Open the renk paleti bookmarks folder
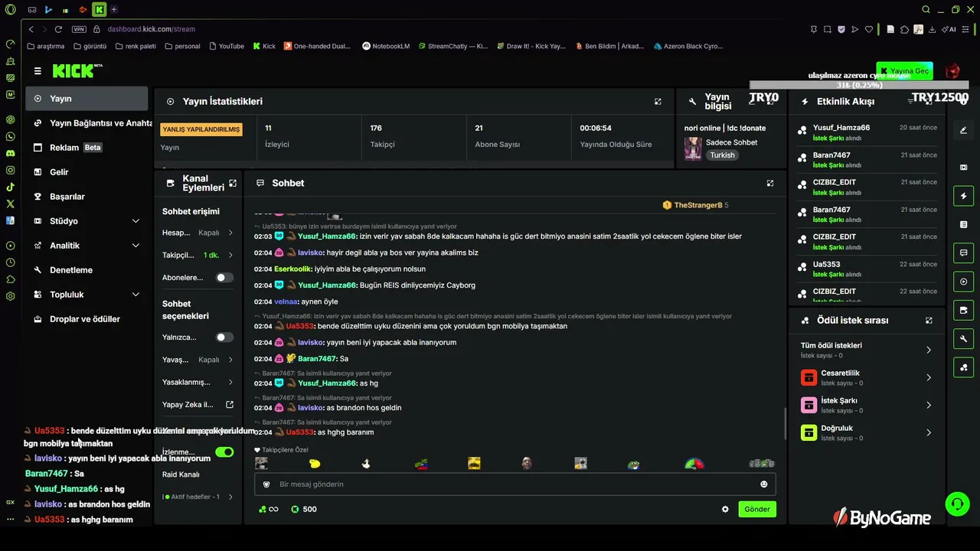 (x=136, y=46)
